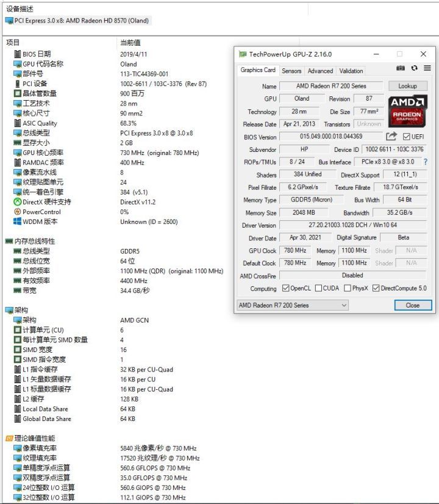Click the Close button in GPU-Z
This screenshot has height=504, width=439.
coord(413,305)
